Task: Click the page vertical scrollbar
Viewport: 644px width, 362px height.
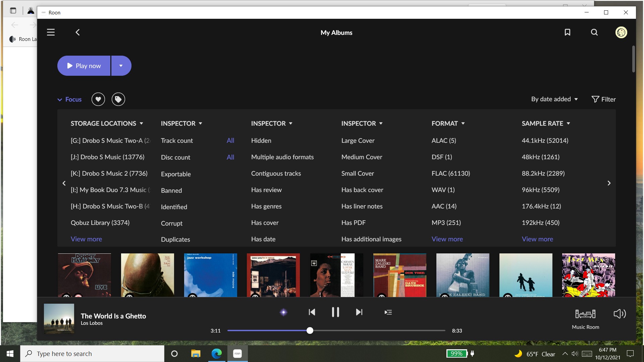Action: [x=633, y=59]
